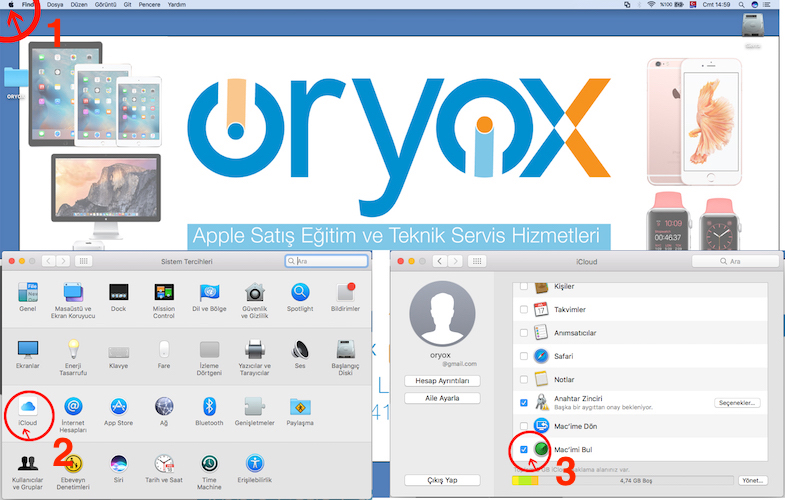Click the Hesap Ayrıntıları button
Screen dimensions: 785x500
click(442, 381)
